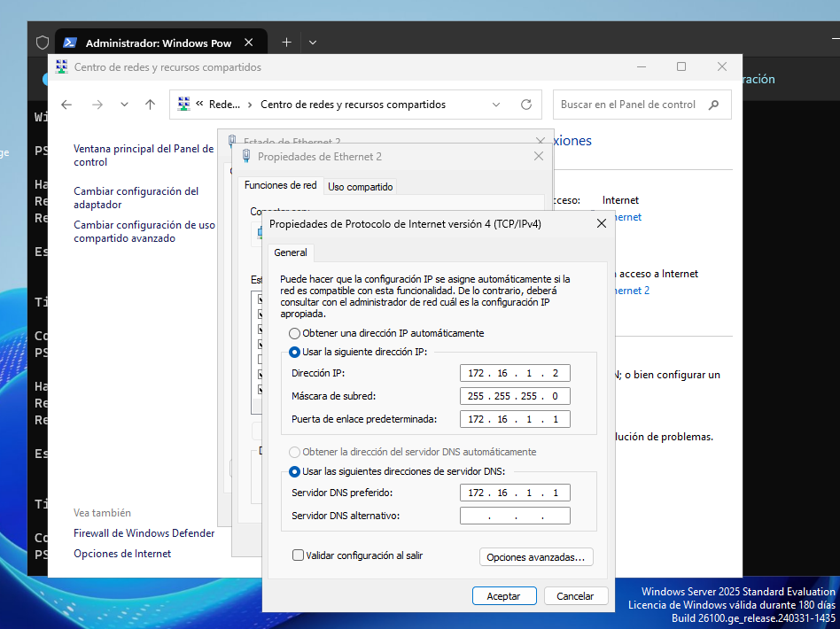Refresh the Control Panel view
This screenshot has width=840, height=629.
click(x=526, y=105)
